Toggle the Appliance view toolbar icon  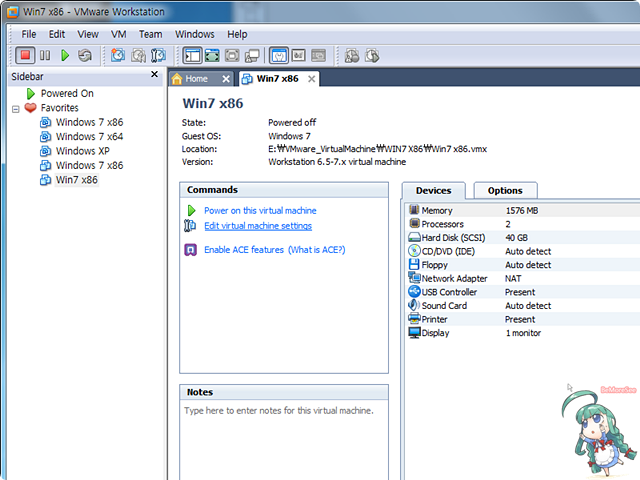coord(299,56)
